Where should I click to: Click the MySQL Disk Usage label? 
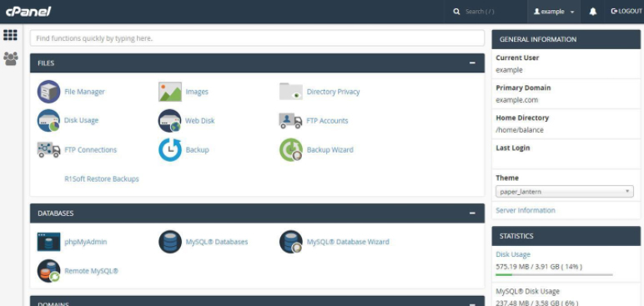click(527, 291)
